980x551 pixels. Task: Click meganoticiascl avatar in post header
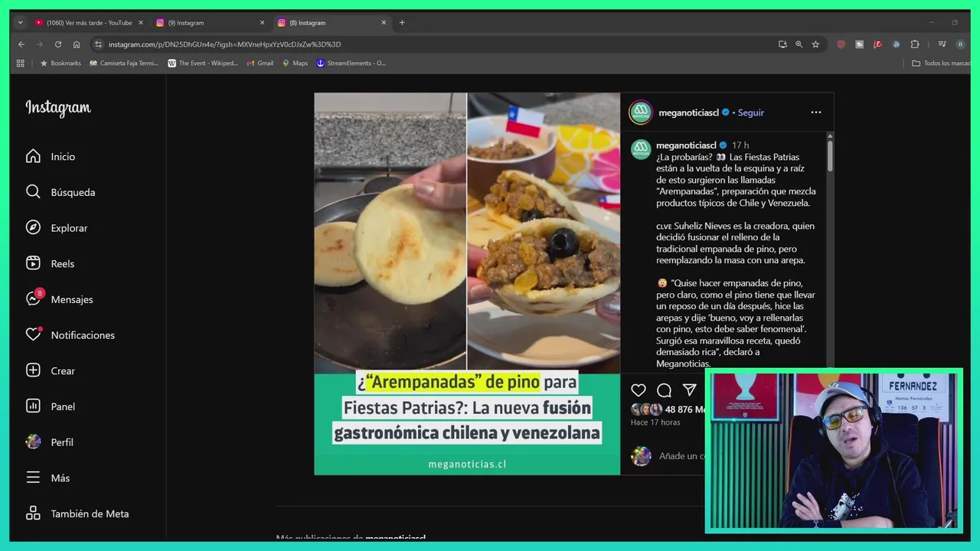641,112
